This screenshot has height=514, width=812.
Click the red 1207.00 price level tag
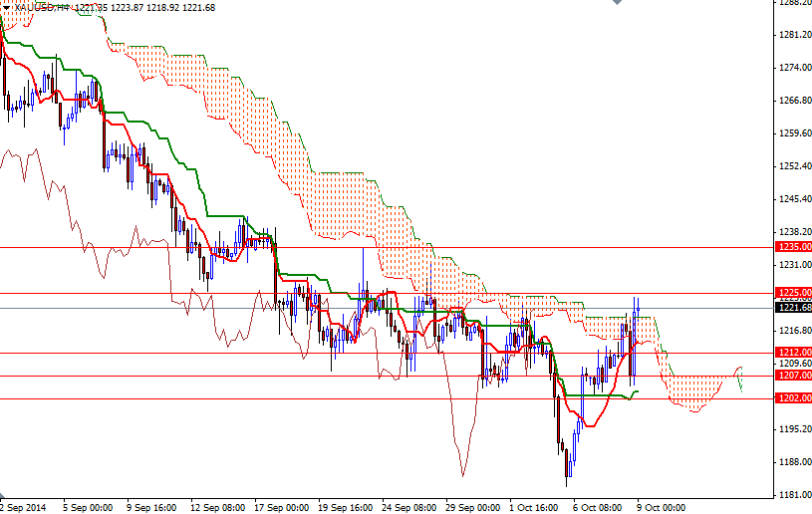793,376
